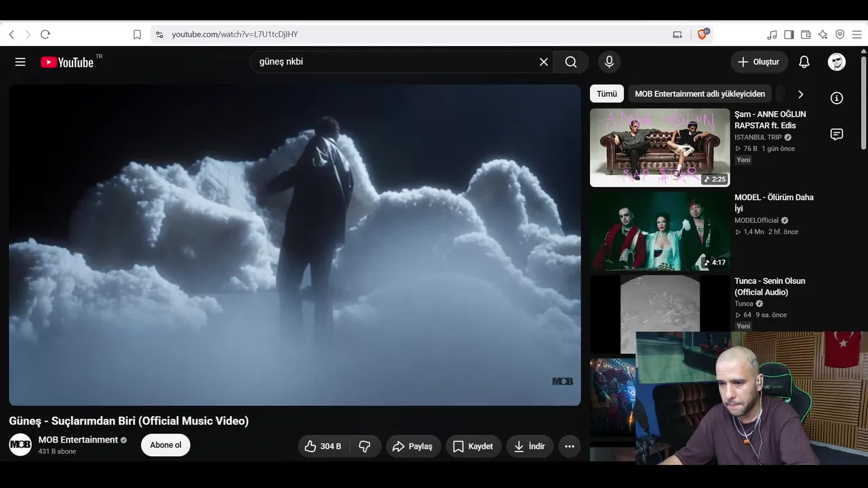This screenshot has width=868, height=488.
Task: Open the account avatar menu
Action: click(837, 62)
